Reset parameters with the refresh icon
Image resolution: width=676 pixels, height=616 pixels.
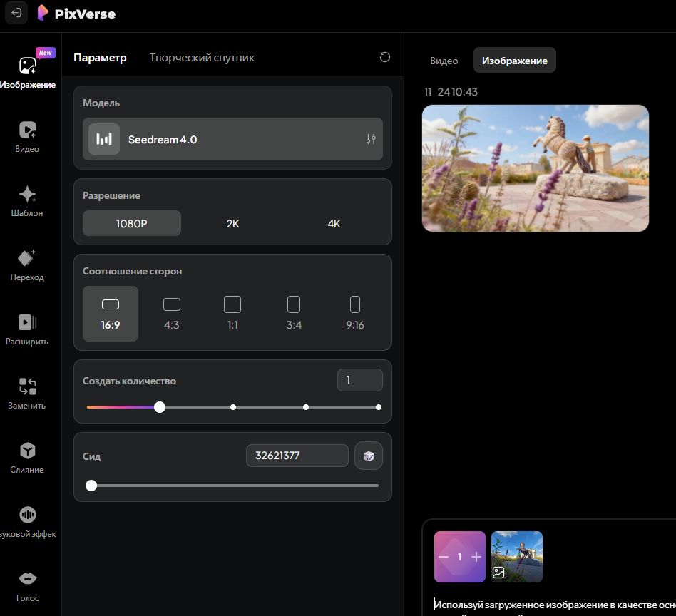pos(385,57)
